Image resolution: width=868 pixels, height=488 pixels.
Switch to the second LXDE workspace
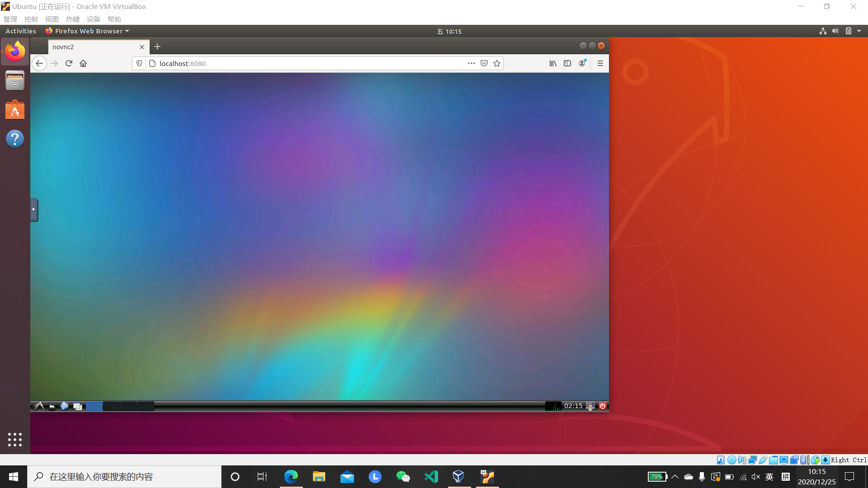click(111, 406)
